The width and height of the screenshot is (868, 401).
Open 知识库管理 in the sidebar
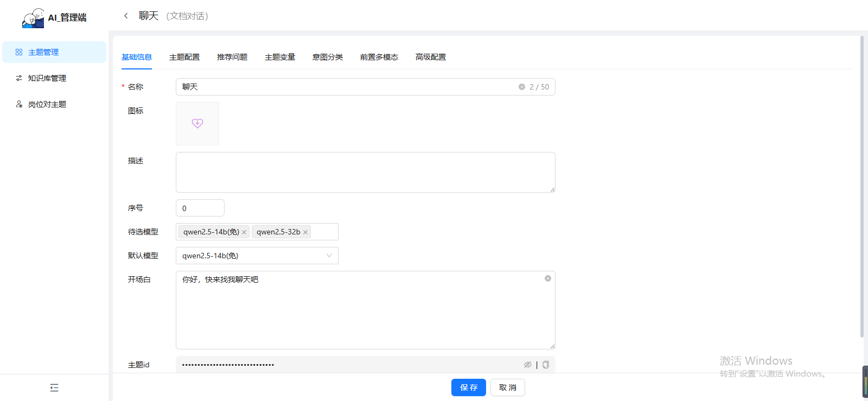pos(47,78)
